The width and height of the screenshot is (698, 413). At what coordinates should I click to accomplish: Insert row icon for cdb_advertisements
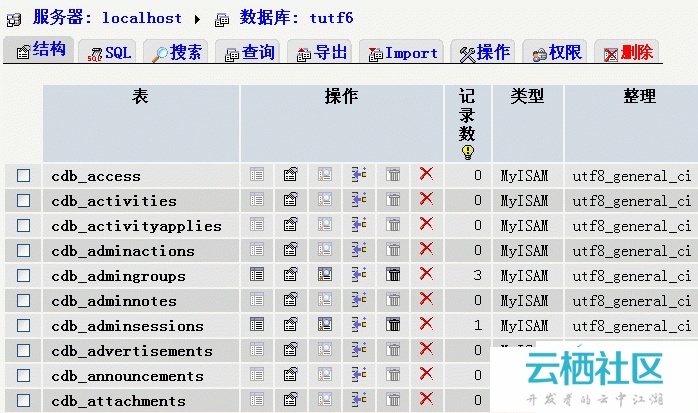(359, 349)
